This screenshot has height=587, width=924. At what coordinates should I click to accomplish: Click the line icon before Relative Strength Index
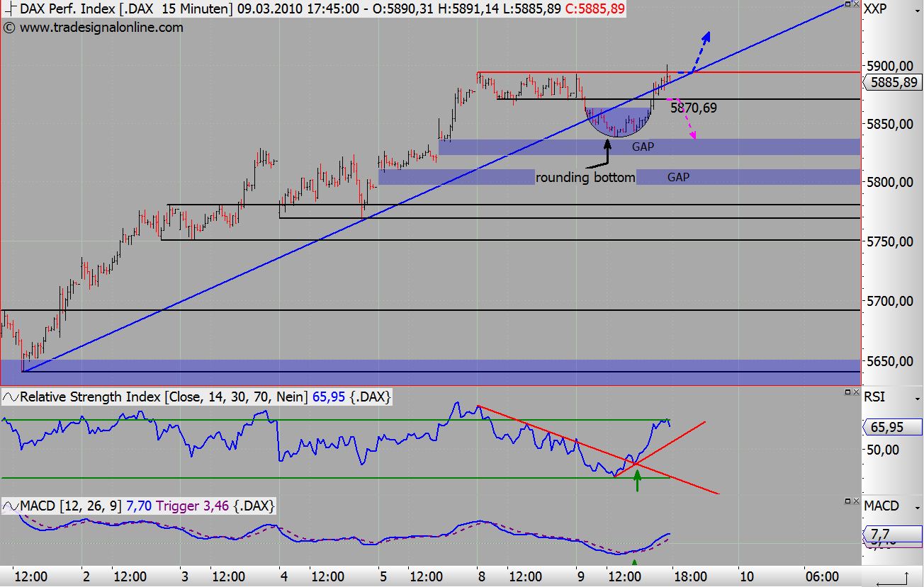pyautogui.click(x=11, y=397)
